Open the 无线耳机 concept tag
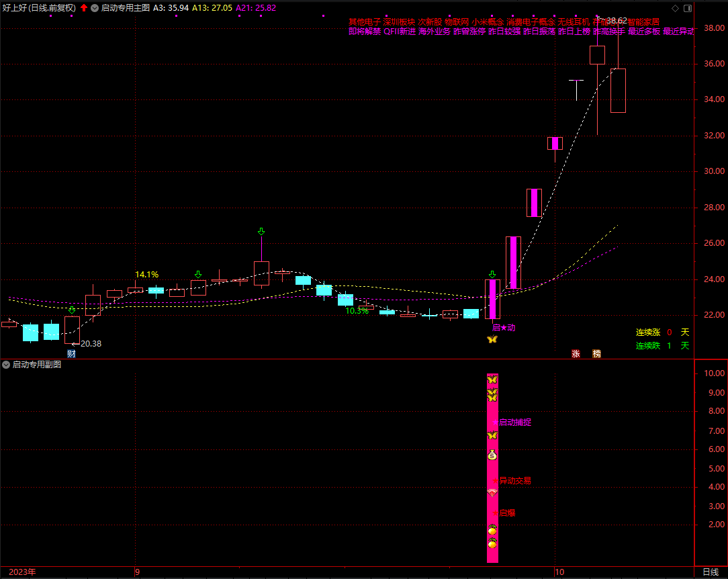The image size is (728, 579). click(x=574, y=21)
